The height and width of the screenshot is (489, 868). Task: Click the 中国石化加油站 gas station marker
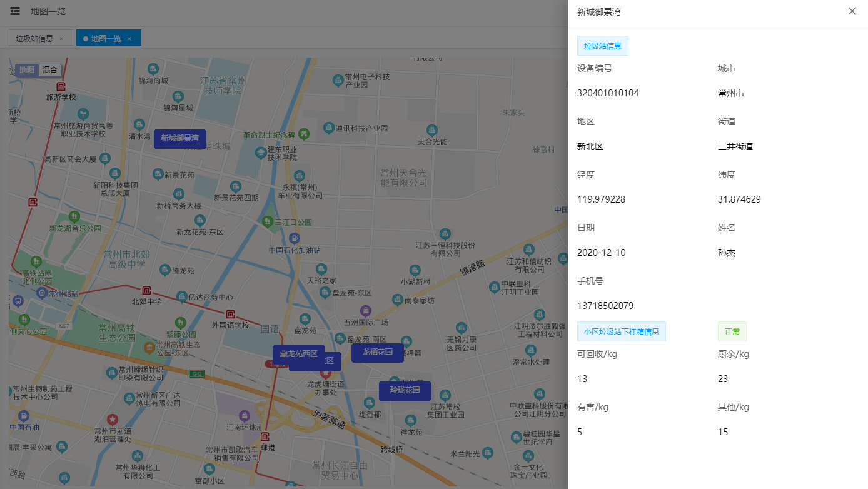[293, 238]
